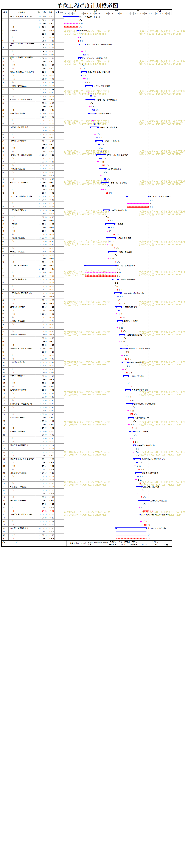The width and height of the screenshot is (185, 868).
Task: Click the 工期 column header in the table
Action: 38,12
